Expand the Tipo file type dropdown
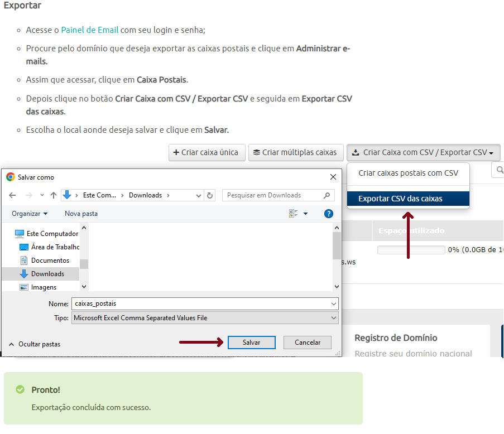 (x=205, y=318)
